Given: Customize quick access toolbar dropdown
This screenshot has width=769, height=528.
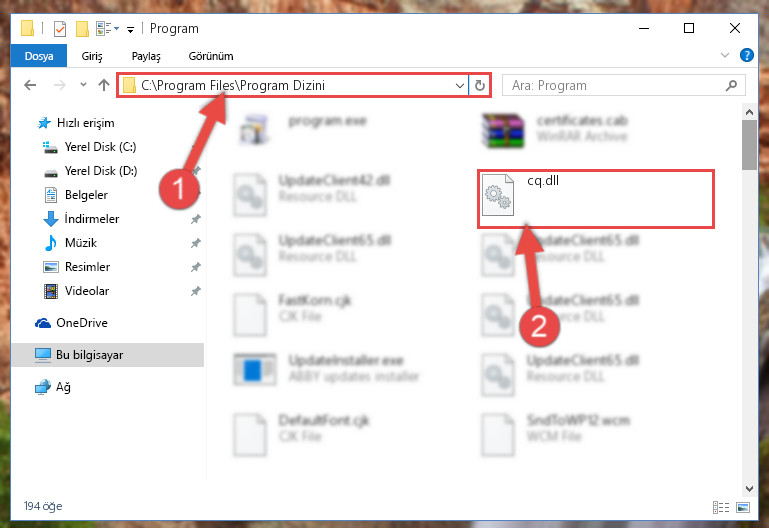Looking at the screenshot, I should 130,29.
